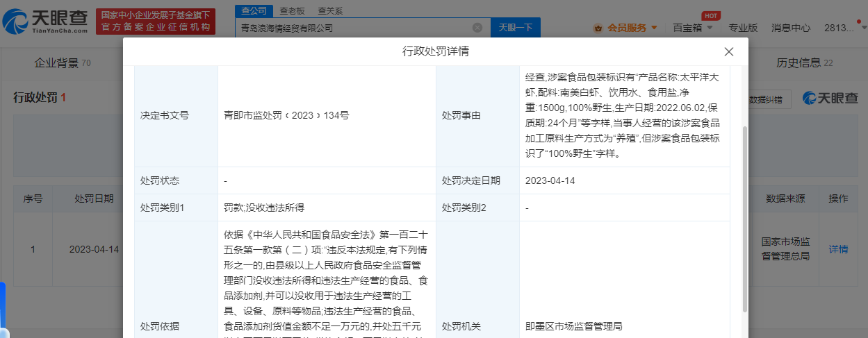
Task: Select the 罚款;没收违法所得 penalty type text
Action: pyautogui.click(x=264, y=208)
